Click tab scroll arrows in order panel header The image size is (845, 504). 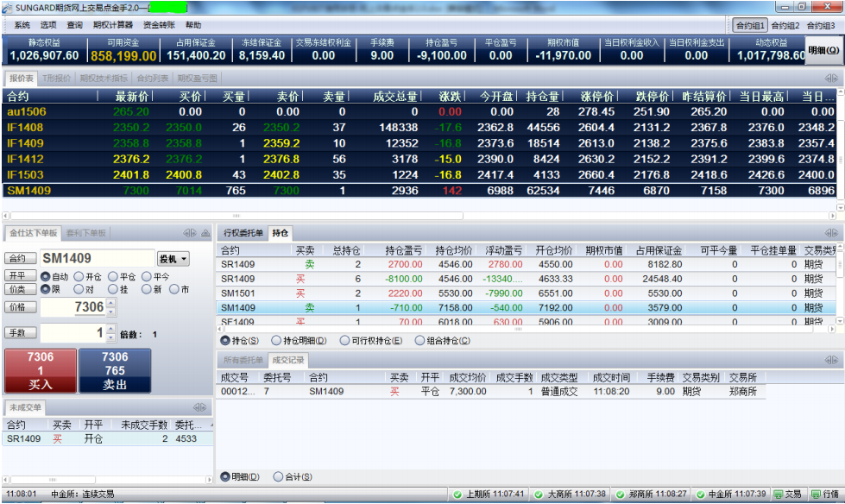coord(190,233)
